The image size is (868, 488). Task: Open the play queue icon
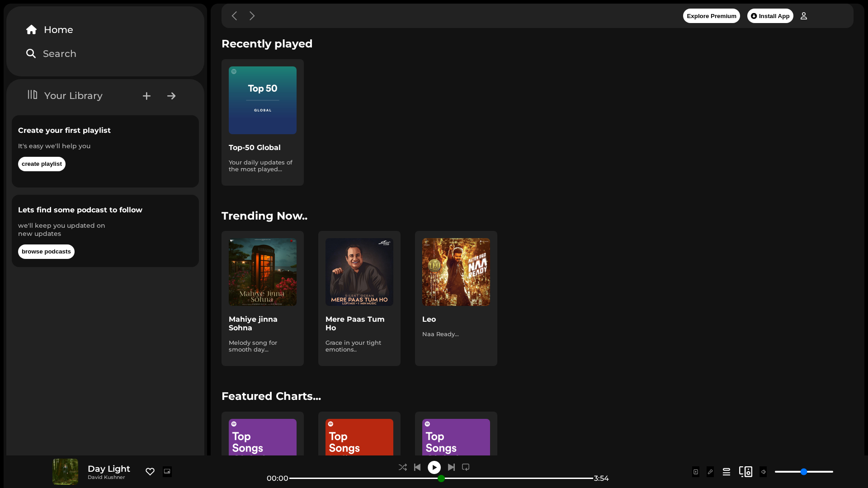coord(726,472)
